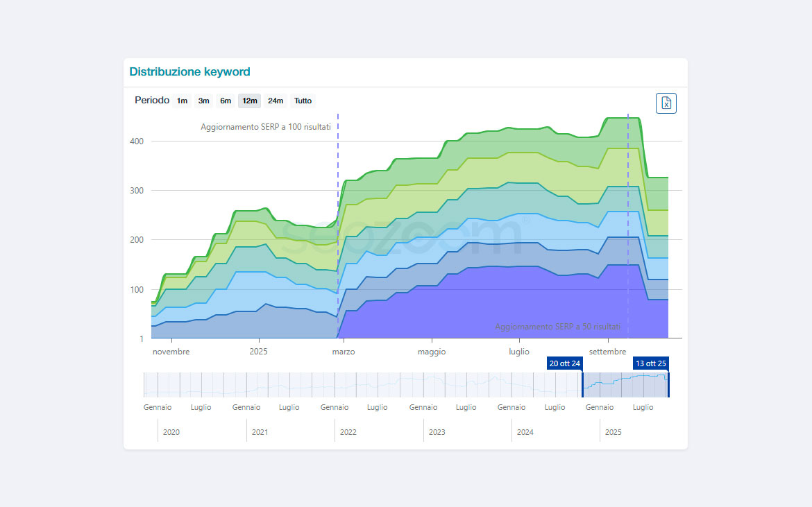The height and width of the screenshot is (507, 812).
Task: Click the 2020 year label in navigator
Action: coord(171,432)
